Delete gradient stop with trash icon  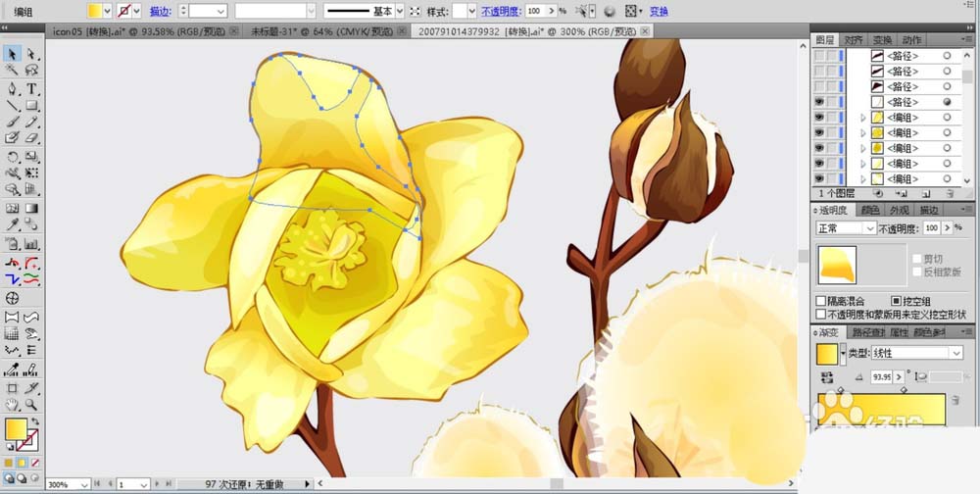(955, 400)
